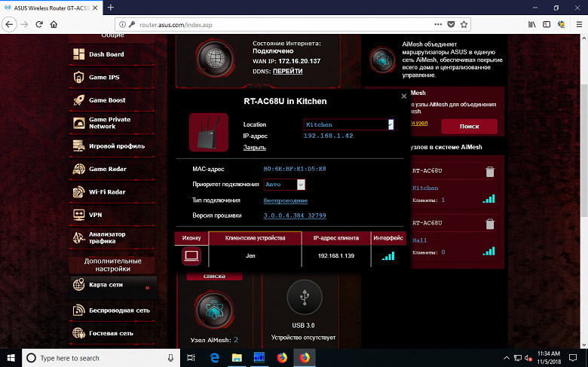This screenshot has width=588, height=367.
Task: Open the Dash Board menu item
Action: coord(112,54)
